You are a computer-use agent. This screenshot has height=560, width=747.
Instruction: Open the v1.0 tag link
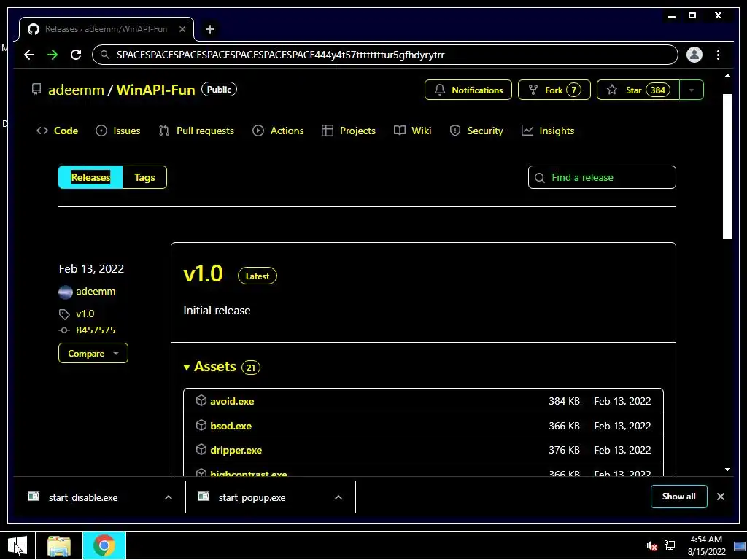pos(85,314)
